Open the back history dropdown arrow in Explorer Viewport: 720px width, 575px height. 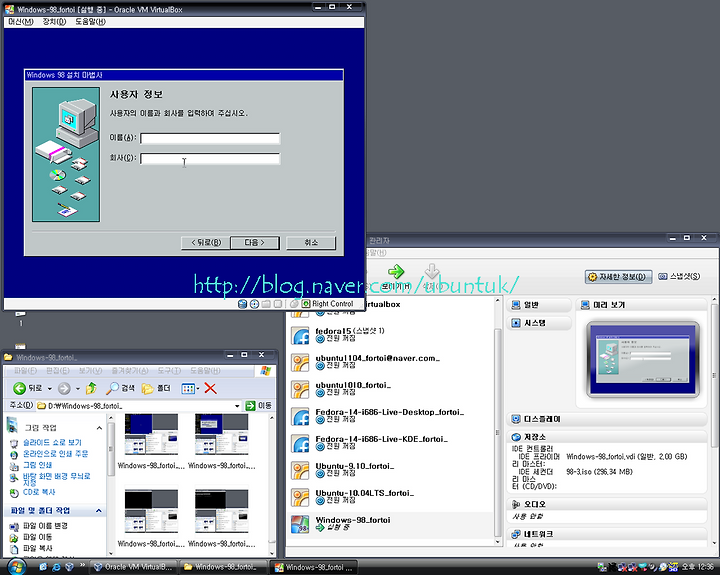tap(50, 389)
